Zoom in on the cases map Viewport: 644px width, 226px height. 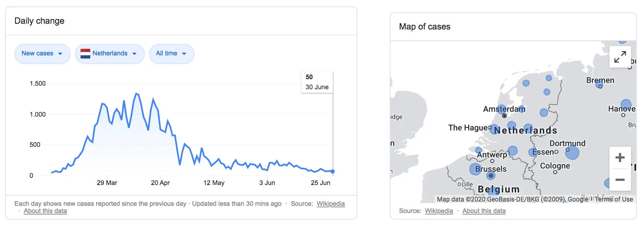(x=620, y=158)
